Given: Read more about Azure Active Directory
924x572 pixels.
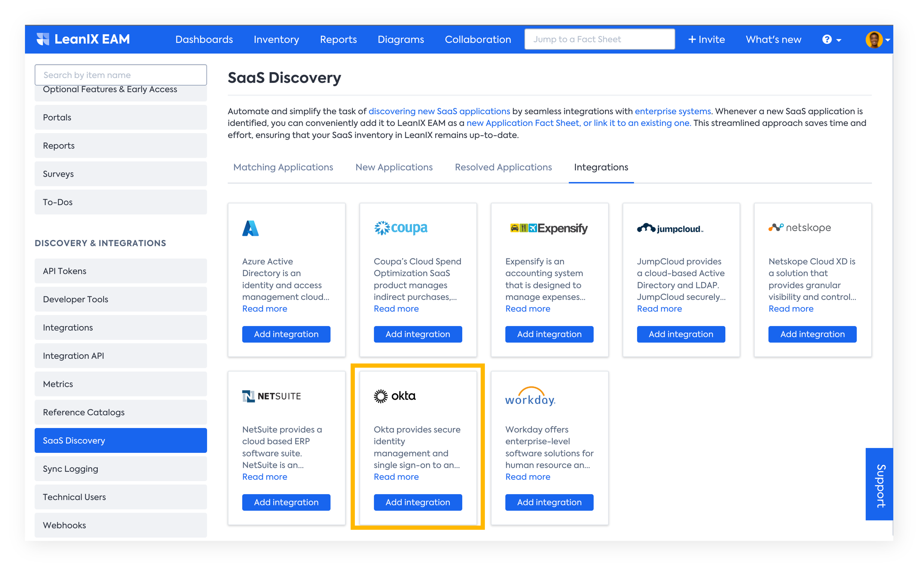Looking at the screenshot, I should 265,309.
